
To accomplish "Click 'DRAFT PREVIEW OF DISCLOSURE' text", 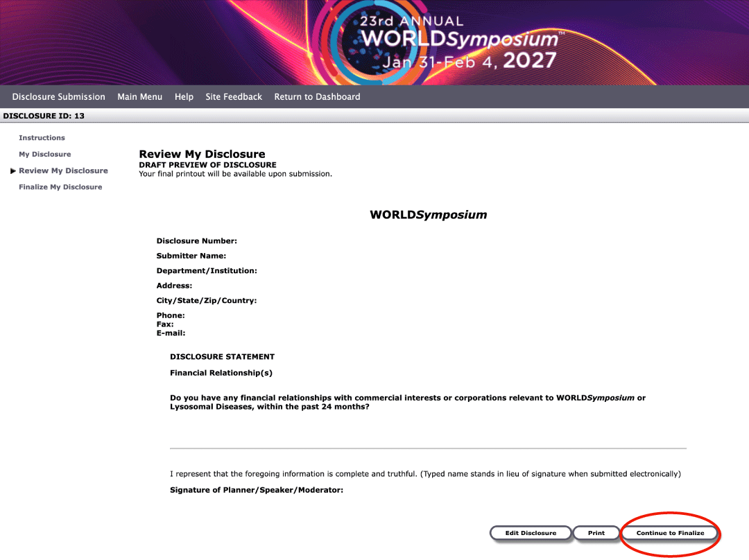I will pyautogui.click(x=208, y=165).
